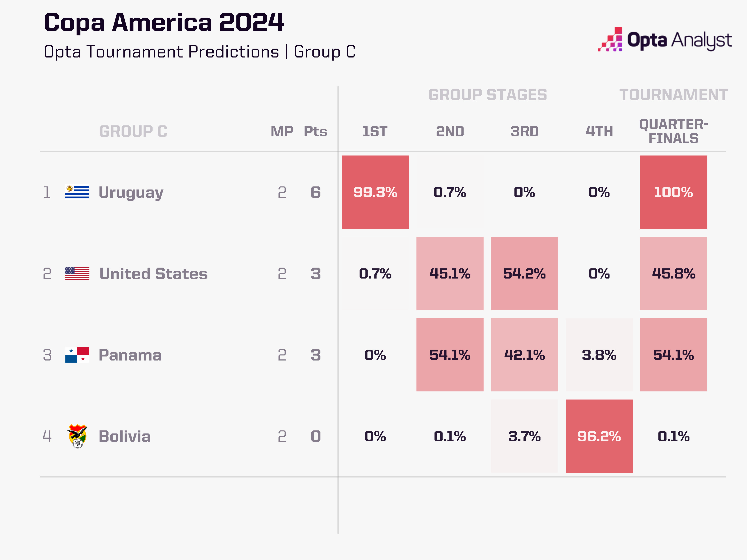Click the QUARTER-FINALS column header

pos(673,131)
